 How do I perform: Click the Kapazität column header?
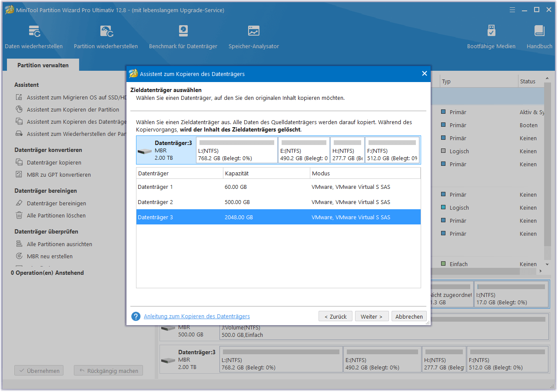click(x=266, y=173)
